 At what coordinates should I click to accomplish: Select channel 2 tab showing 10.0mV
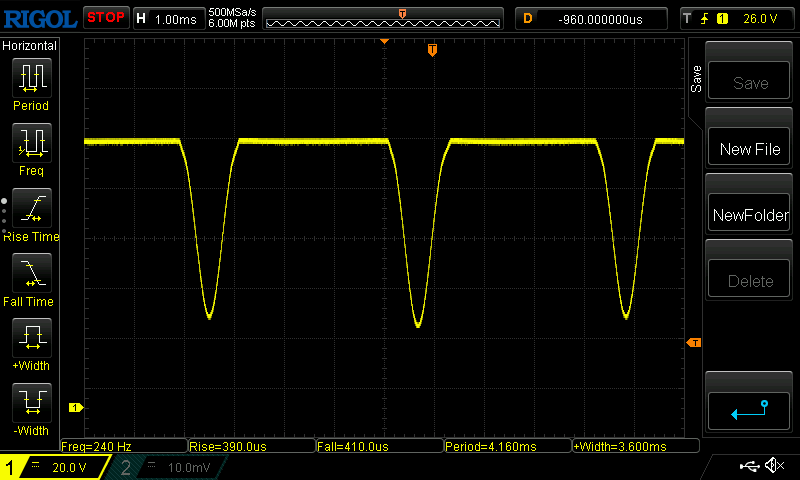point(168,467)
